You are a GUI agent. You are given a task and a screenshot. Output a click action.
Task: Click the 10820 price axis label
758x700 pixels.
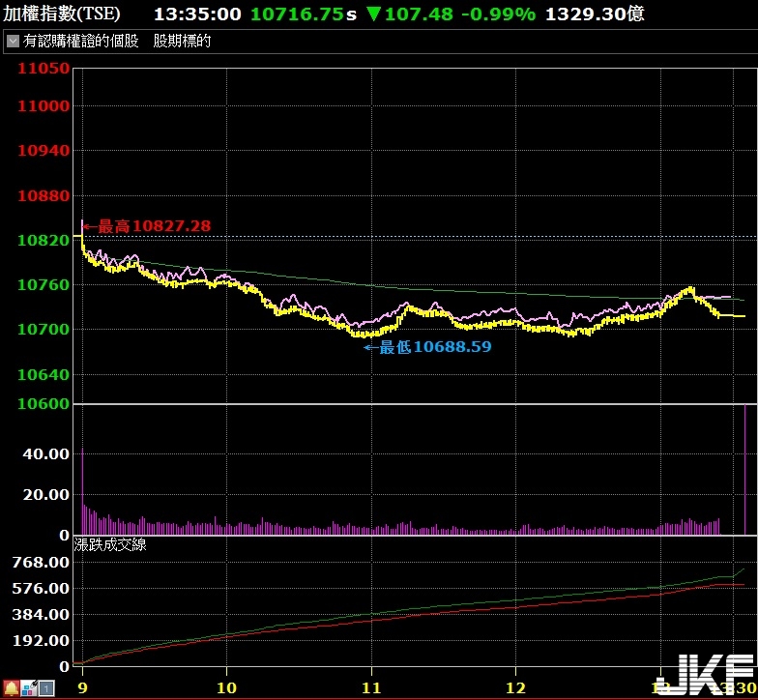44,240
